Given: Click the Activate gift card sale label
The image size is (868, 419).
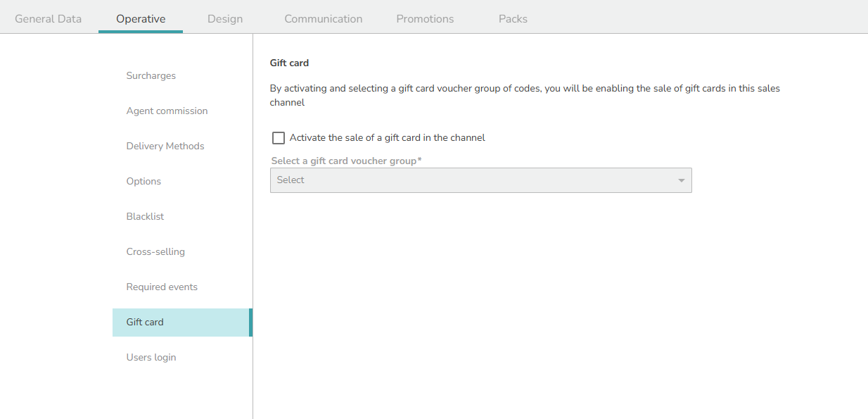Looking at the screenshot, I should (x=388, y=138).
